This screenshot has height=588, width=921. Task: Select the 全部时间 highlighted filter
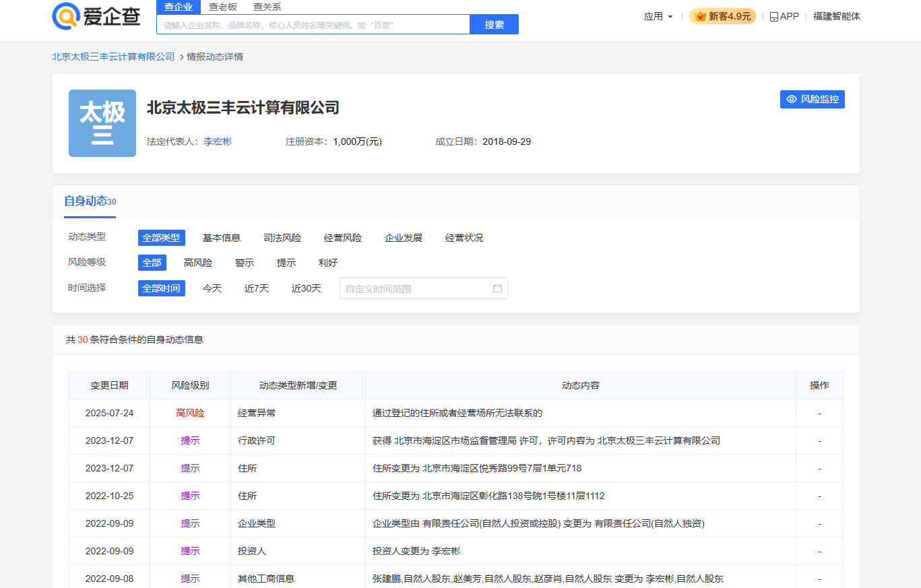pos(161,288)
